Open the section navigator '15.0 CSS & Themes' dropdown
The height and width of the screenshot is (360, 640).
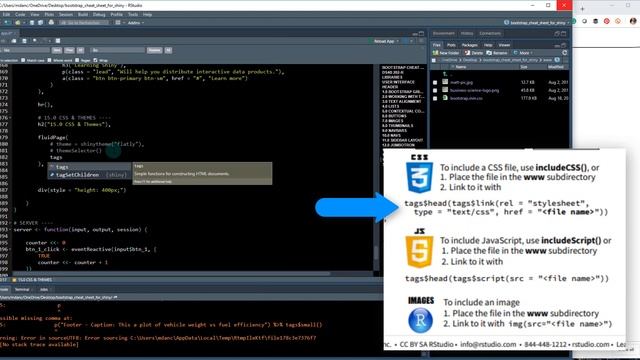click(x=32, y=280)
